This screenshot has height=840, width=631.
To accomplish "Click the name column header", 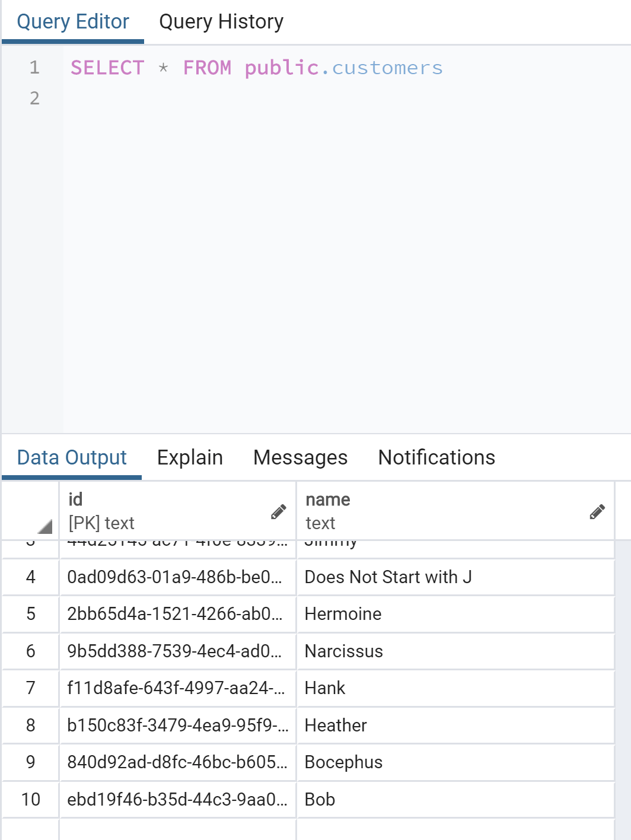I will coord(439,511).
